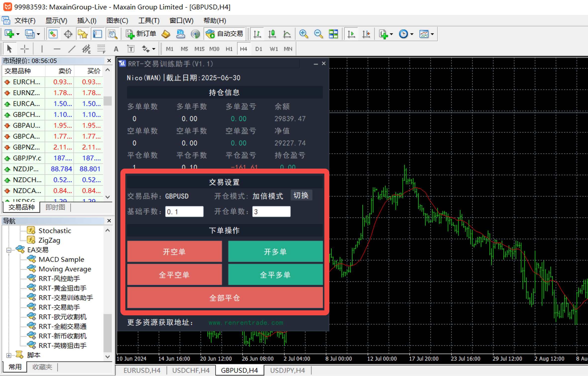Select the horizontal line drawing tool

57,49
